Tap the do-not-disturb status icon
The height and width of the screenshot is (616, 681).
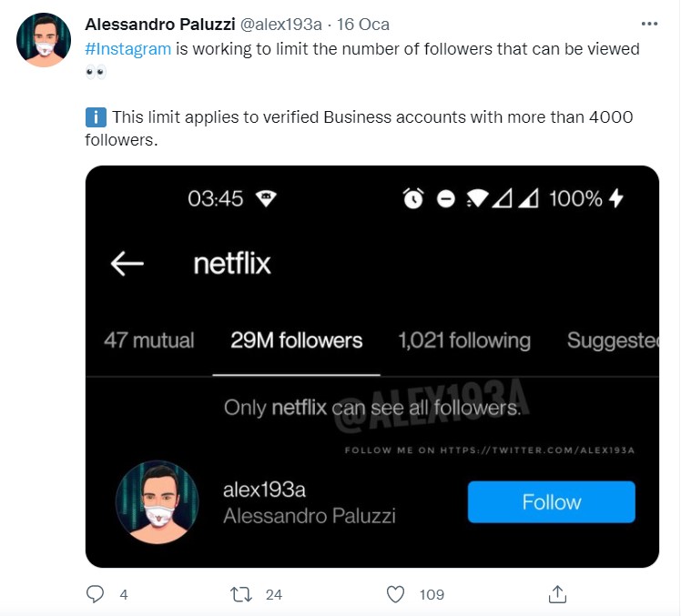point(445,199)
